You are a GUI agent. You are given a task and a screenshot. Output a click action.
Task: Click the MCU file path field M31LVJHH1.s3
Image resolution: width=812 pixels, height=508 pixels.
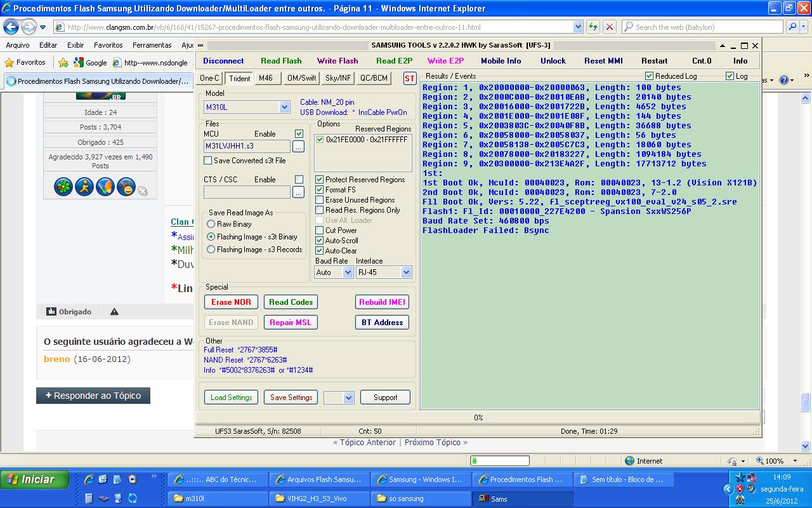pyautogui.click(x=247, y=146)
